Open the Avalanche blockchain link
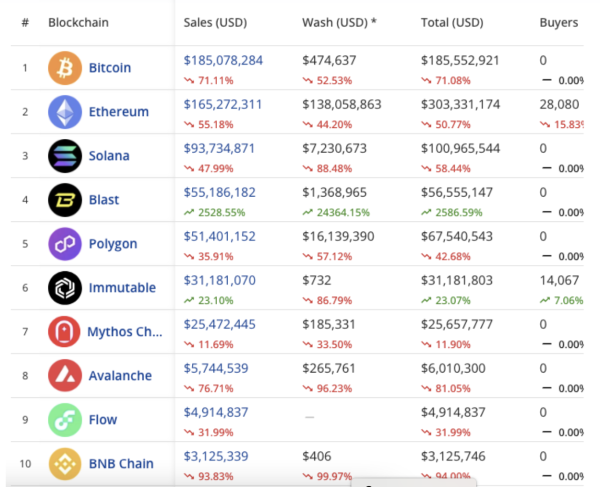 click(120, 376)
